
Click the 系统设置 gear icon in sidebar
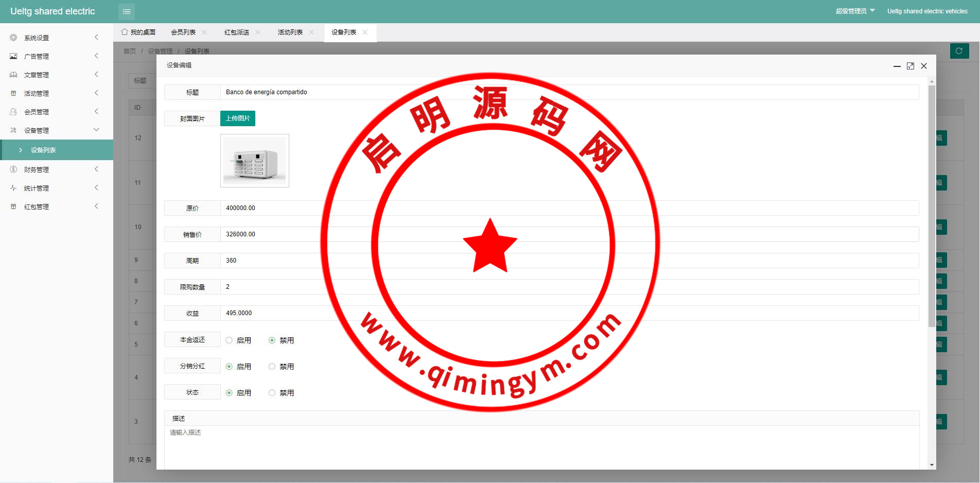pos(13,38)
